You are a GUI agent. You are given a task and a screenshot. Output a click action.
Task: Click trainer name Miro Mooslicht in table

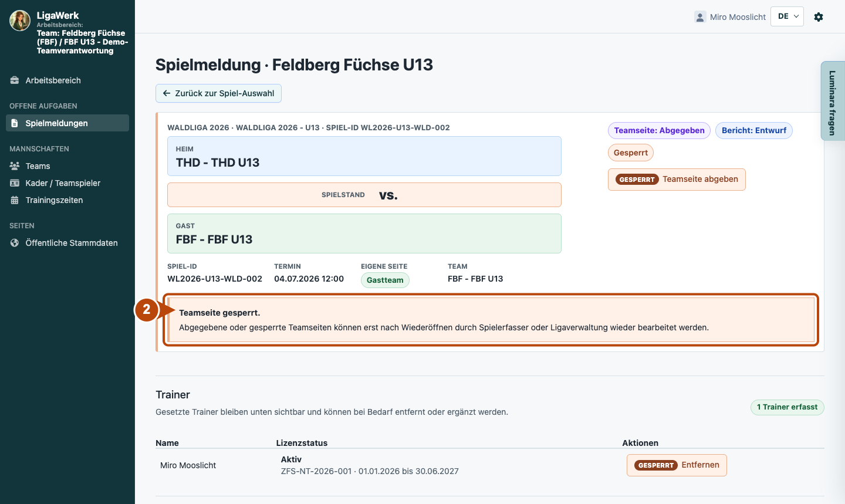[188, 465]
